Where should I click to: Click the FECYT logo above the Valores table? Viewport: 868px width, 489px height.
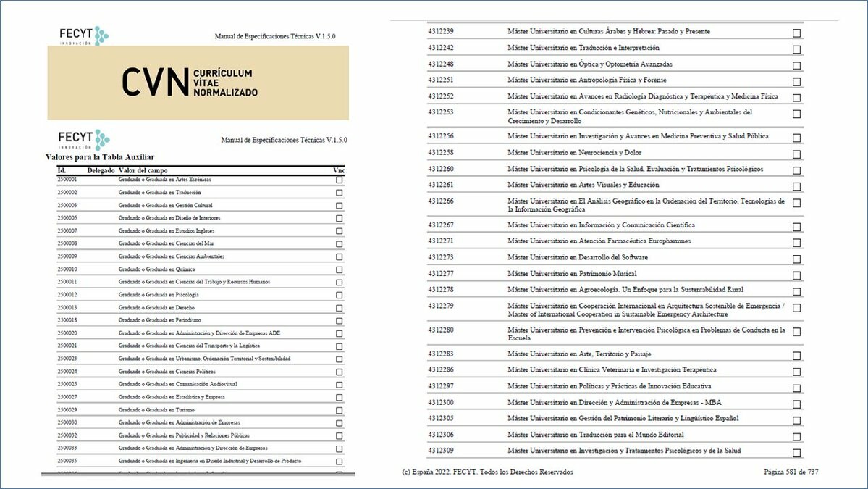(83, 139)
